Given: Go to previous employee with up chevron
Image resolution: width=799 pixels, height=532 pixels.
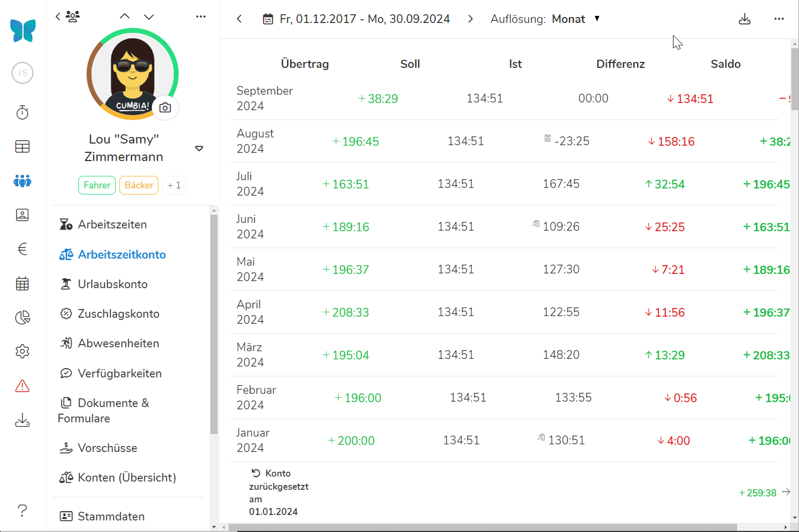Looking at the screenshot, I should (125, 16).
